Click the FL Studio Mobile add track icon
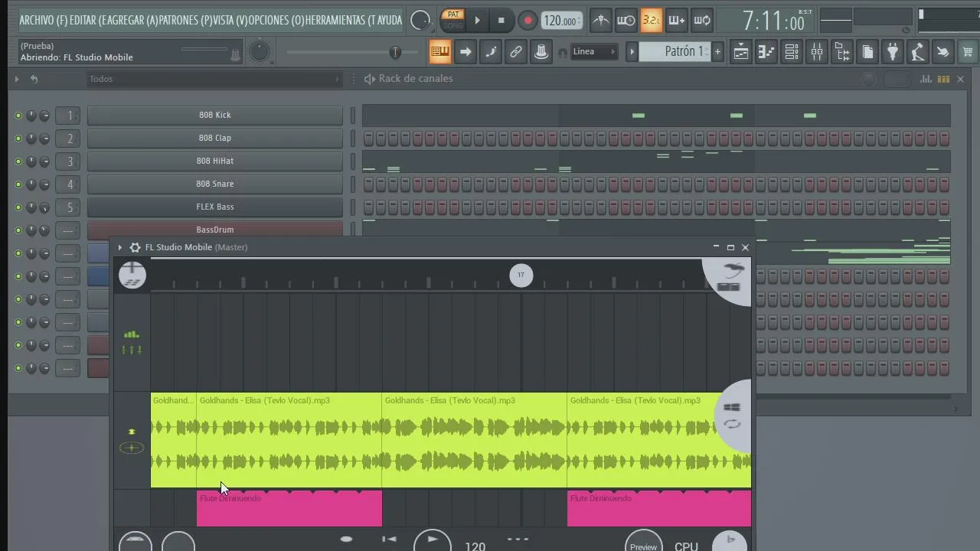 tap(132, 275)
